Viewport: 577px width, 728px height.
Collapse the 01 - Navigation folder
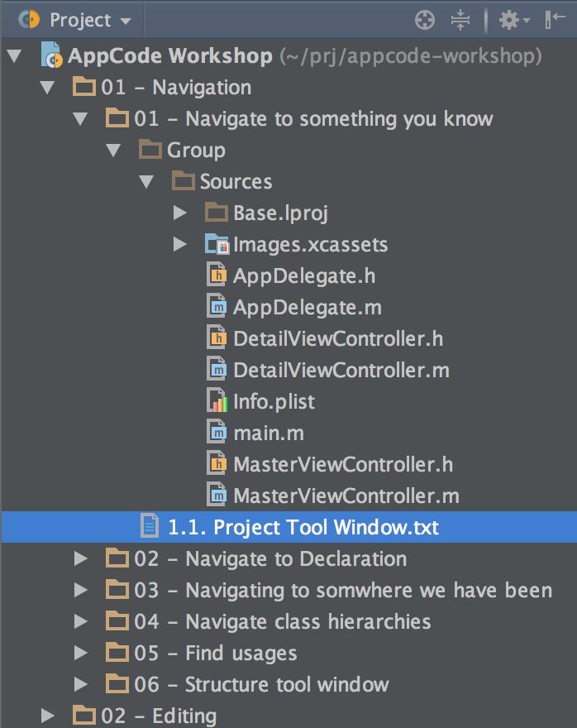point(47,88)
